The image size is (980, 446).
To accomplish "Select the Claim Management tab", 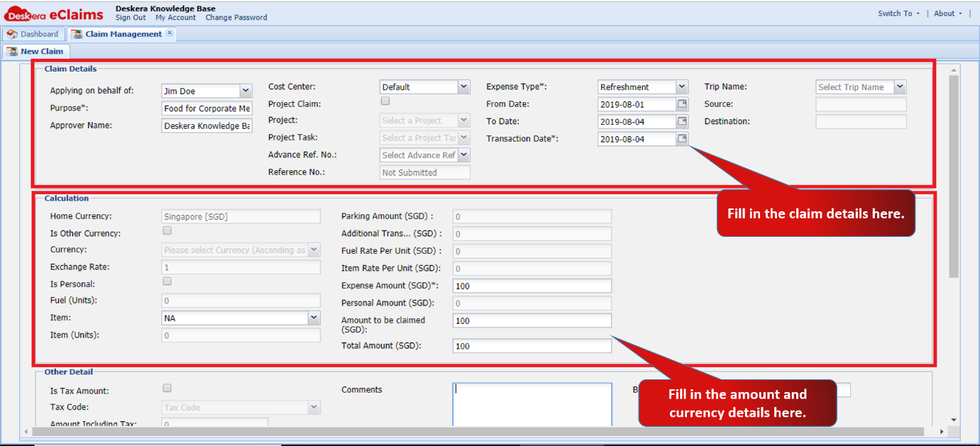I will (121, 34).
